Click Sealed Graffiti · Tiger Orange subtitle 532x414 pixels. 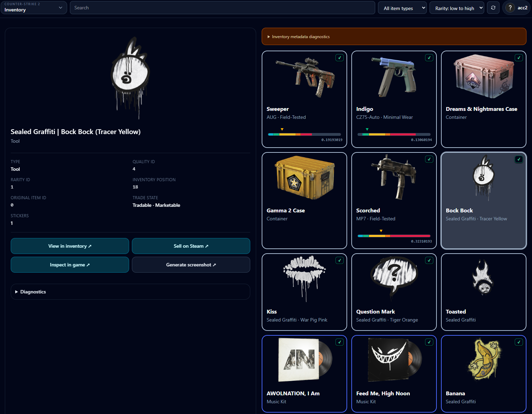click(x=387, y=320)
